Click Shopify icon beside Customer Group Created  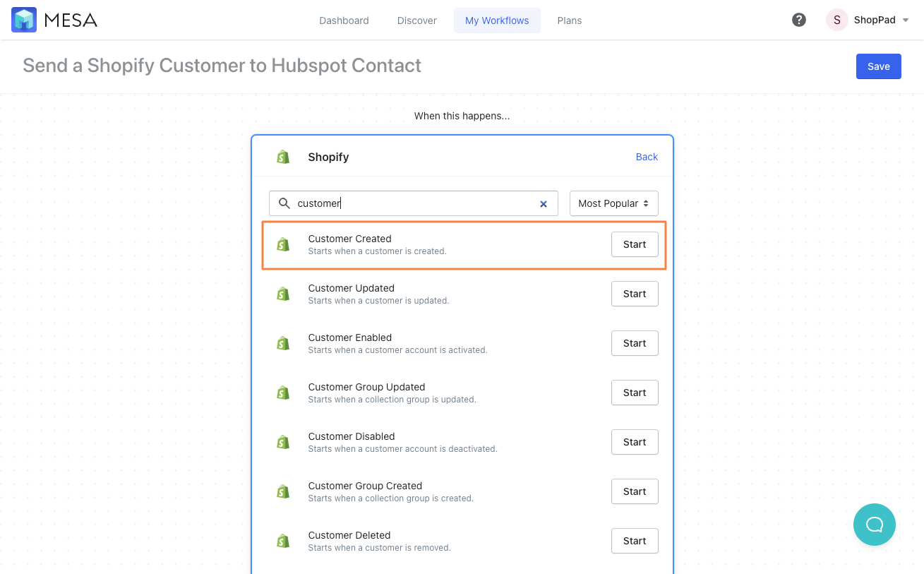(x=283, y=491)
